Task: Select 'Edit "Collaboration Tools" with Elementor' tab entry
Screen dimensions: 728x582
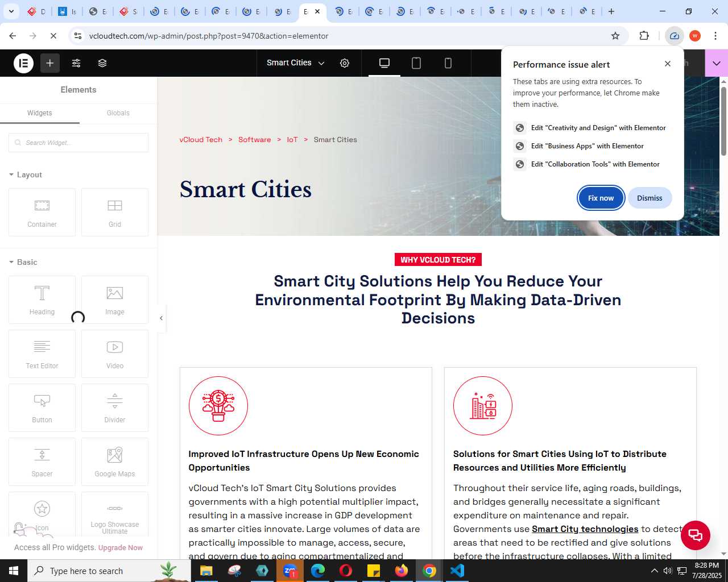Action: pos(591,164)
